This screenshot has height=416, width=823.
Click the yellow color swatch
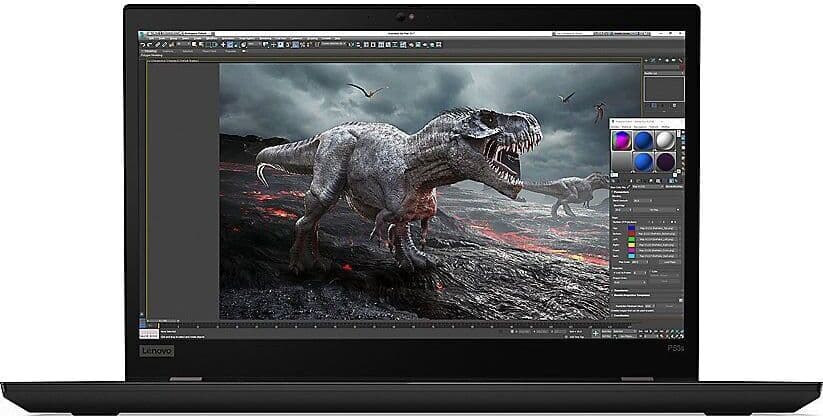click(x=631, y=245)
